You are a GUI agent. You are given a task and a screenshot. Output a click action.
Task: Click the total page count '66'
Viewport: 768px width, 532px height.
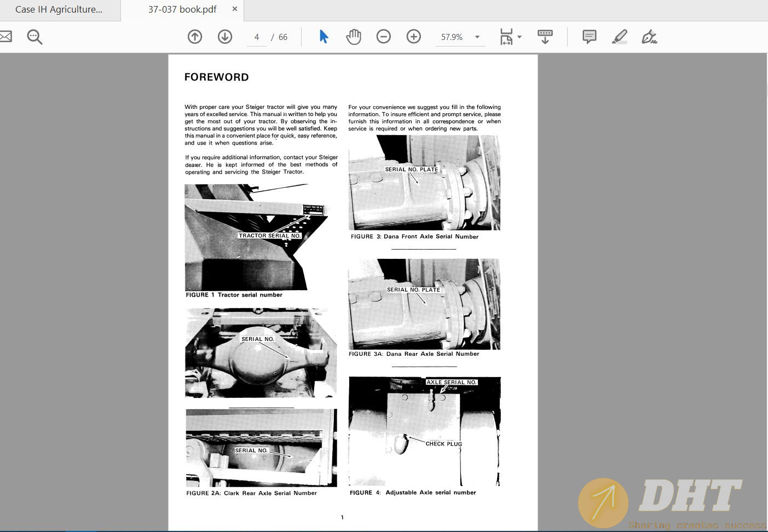(283, 37)
